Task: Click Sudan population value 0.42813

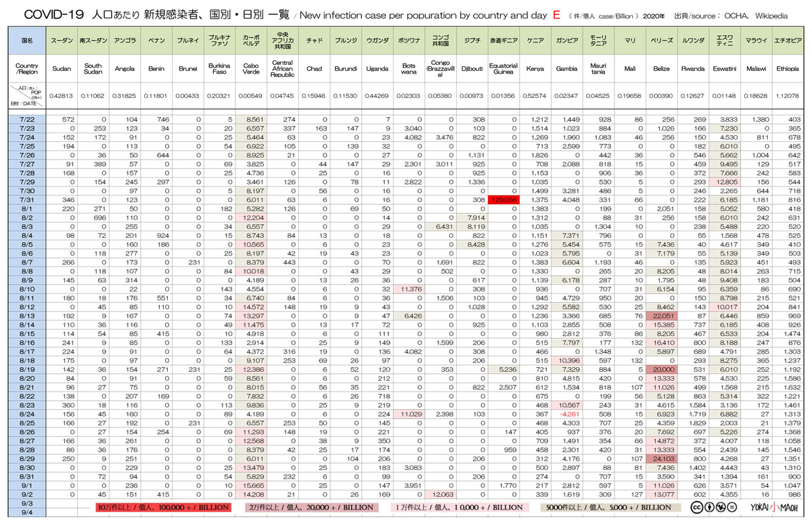Action: coord(62,96)
